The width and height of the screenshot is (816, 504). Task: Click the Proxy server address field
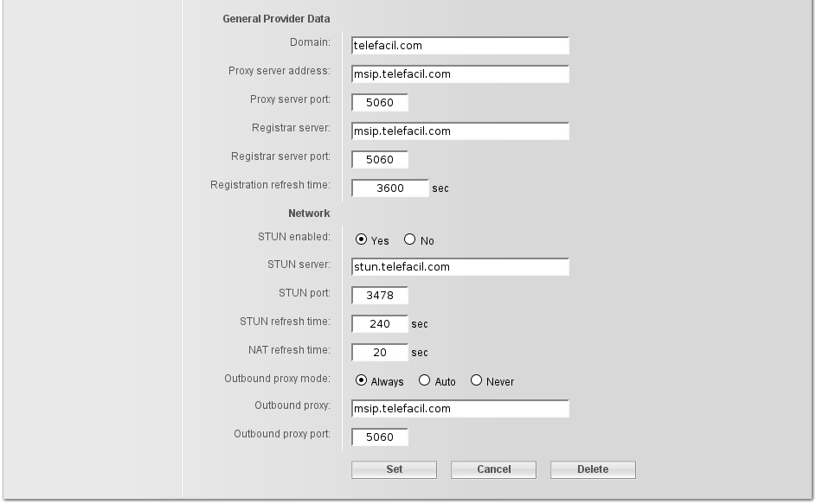(460, 74)
